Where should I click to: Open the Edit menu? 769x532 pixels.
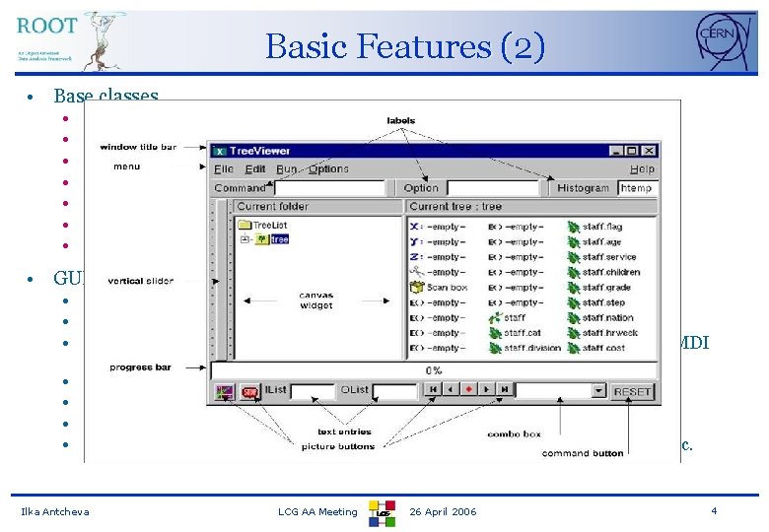click(255, 169)
